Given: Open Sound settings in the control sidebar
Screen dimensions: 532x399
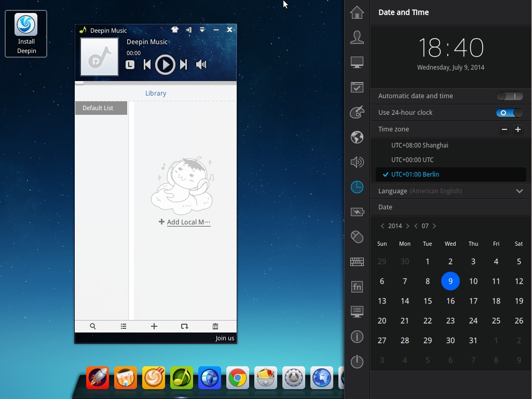Looking at the screenshot, I should [x=357, y=162].
